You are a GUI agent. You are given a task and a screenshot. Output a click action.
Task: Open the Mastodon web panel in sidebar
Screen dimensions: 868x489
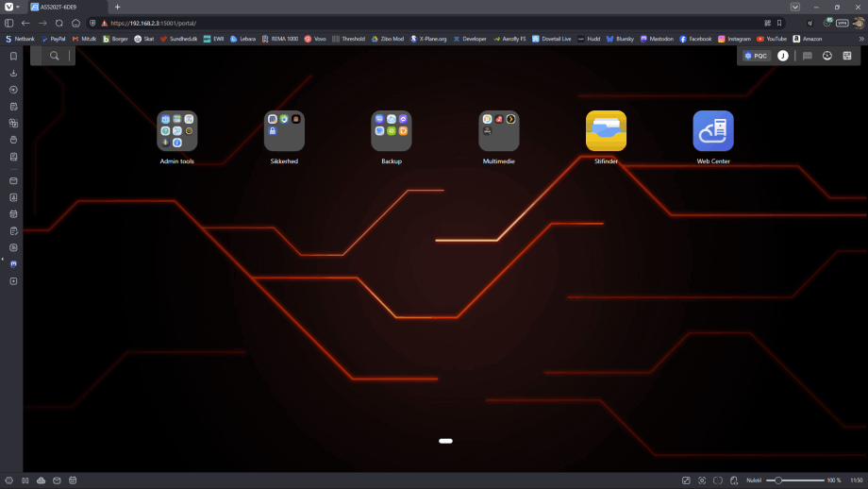pyautogui.click(x=13, y=264)
